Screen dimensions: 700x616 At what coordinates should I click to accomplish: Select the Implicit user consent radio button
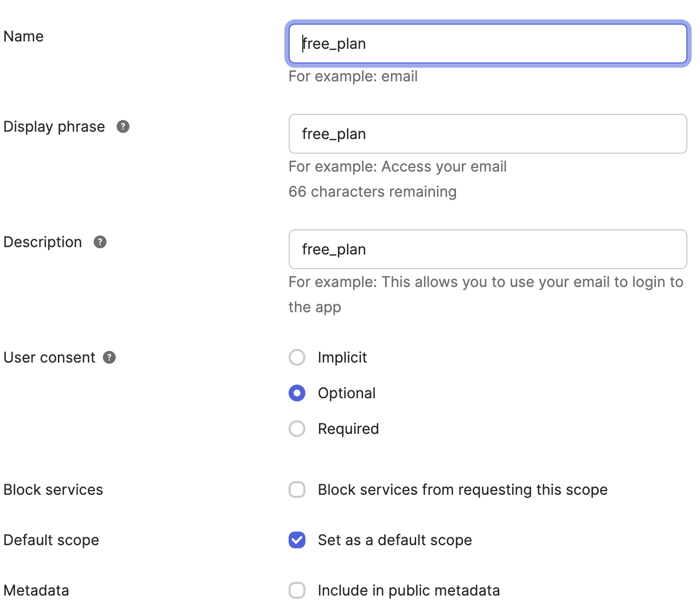point(297,357)
